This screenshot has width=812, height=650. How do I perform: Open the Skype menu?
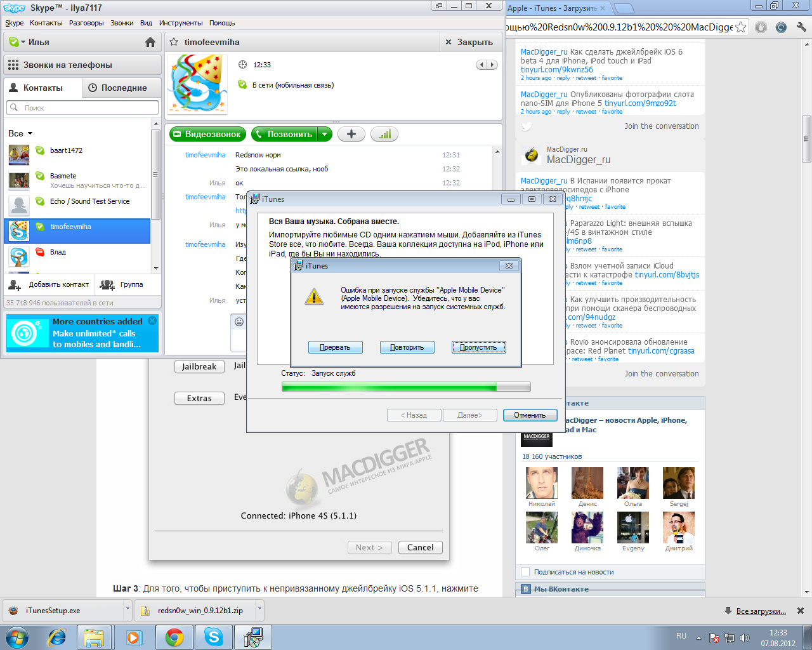(x=14, y=23)
